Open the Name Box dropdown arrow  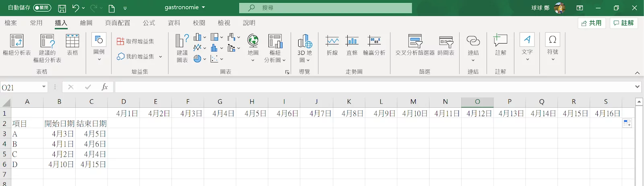click(44, 87)
